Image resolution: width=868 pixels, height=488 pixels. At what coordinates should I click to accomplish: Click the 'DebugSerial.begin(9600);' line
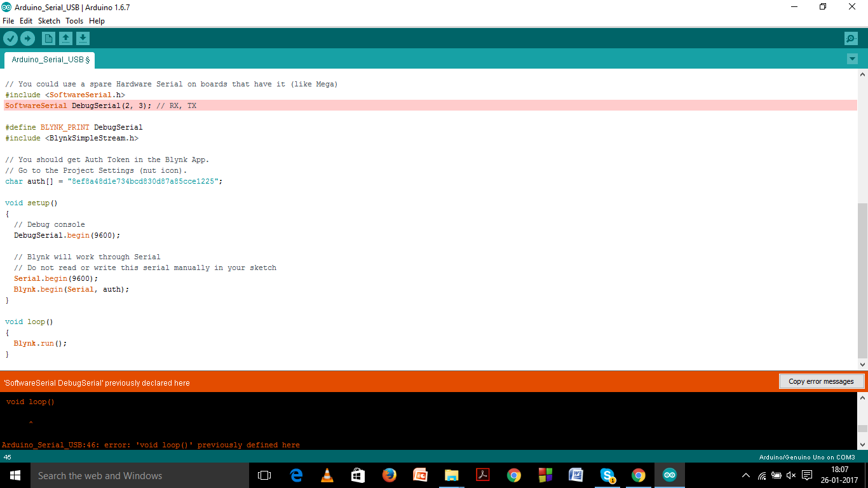point(67,235)
